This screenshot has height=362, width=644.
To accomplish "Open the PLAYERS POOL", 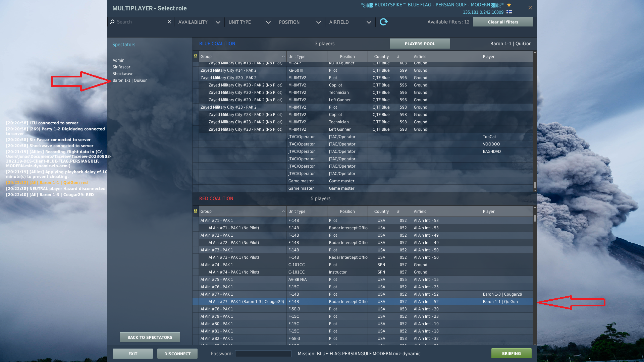I will pyautogui.click(x=420, y=44).
